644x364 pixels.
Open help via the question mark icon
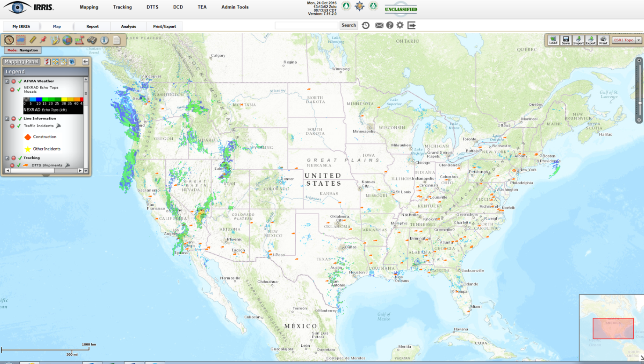click(390, 25)
